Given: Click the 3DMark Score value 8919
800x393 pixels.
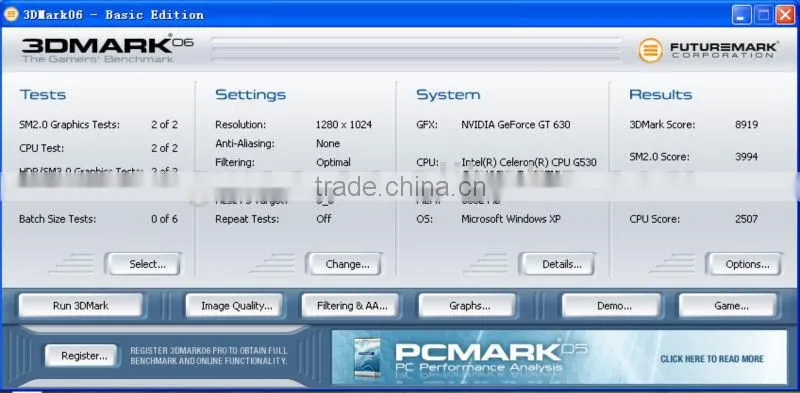Looking at the screenshot, I should coord(746,125).
